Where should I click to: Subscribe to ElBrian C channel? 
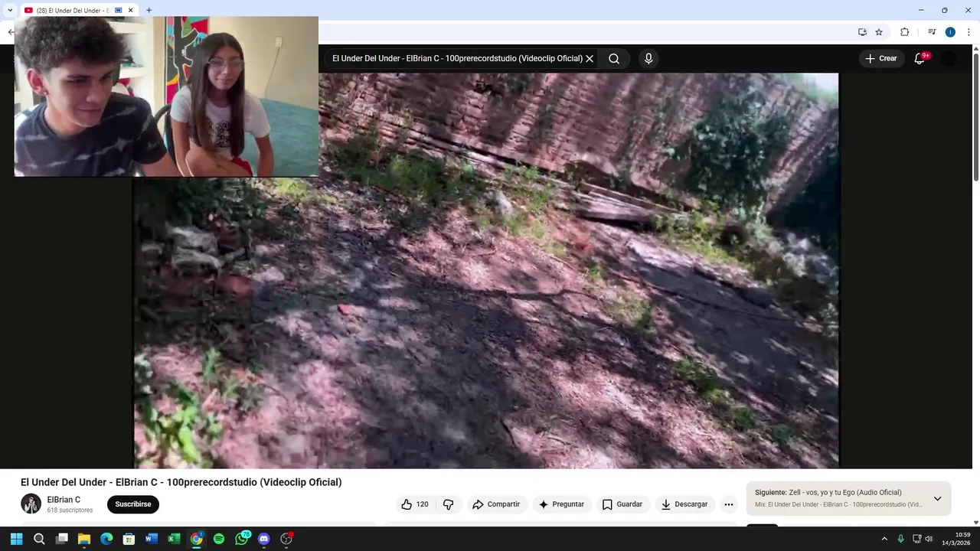click(x=133, y=504)
